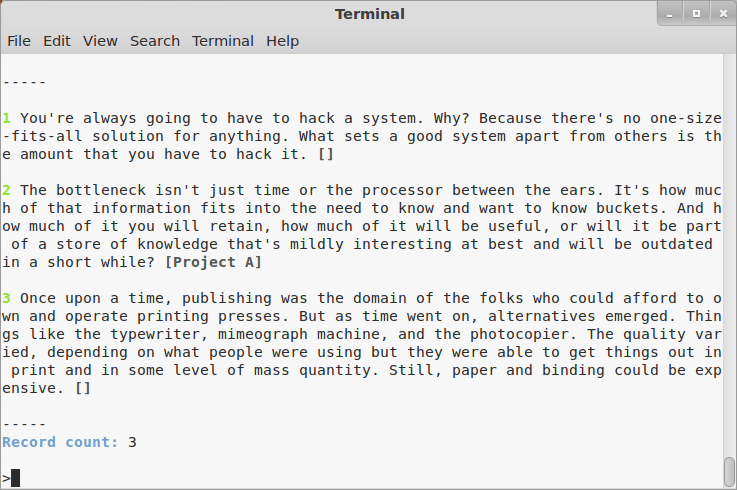
Task: Open the View menu
Action: tap(100, 41)
